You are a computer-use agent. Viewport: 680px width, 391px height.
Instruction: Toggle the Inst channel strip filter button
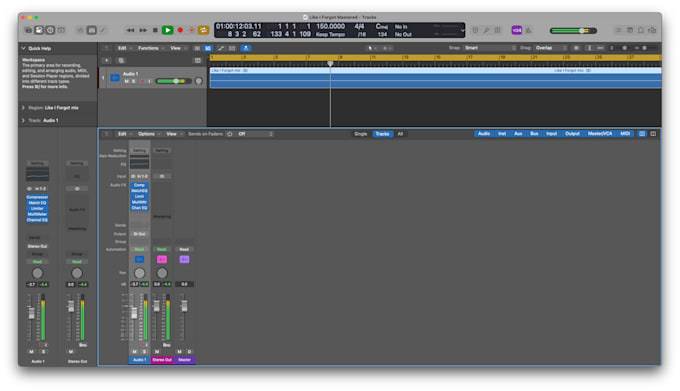(x=502, y=134)
